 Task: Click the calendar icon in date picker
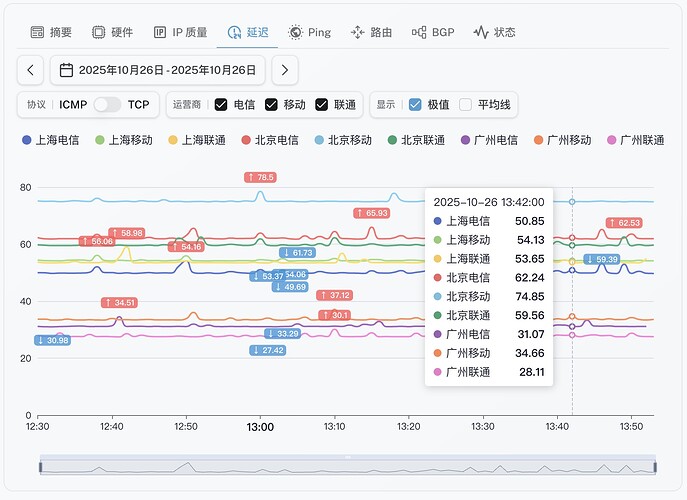67,70
